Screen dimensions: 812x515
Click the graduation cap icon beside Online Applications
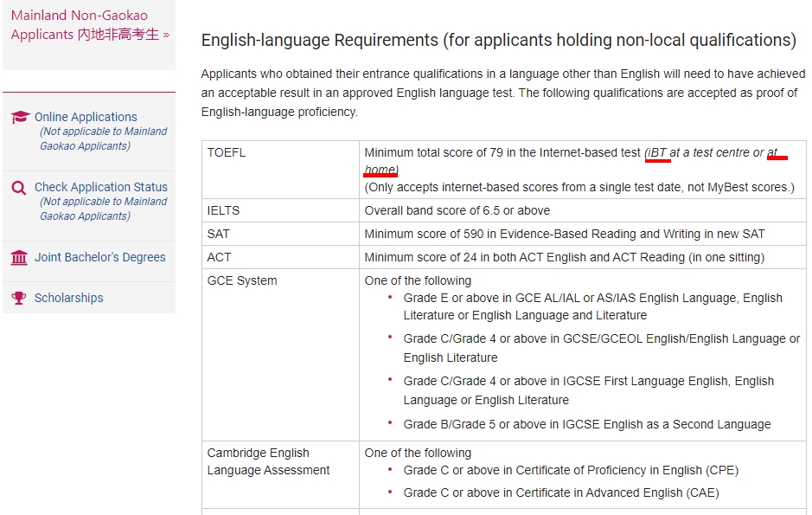20,117
